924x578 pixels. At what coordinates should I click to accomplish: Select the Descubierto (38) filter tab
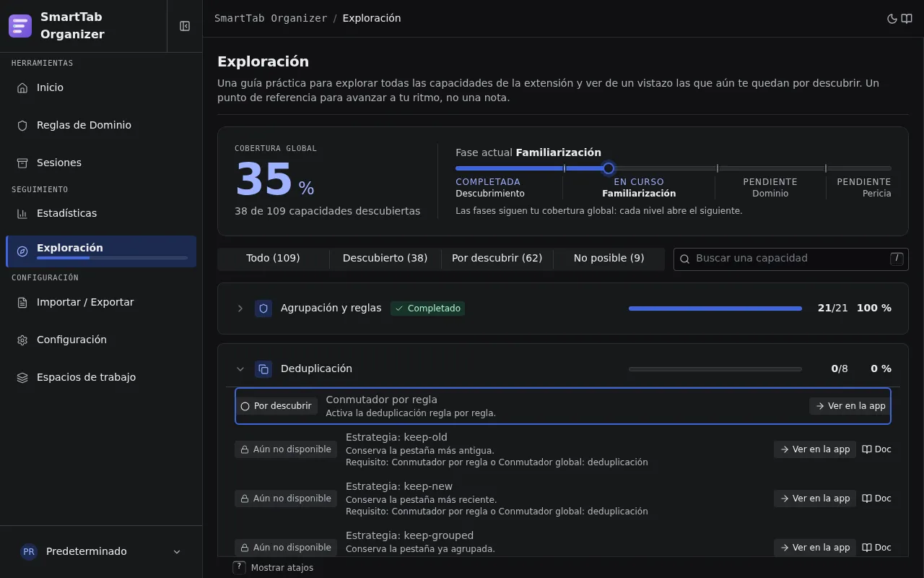point(385,259)
